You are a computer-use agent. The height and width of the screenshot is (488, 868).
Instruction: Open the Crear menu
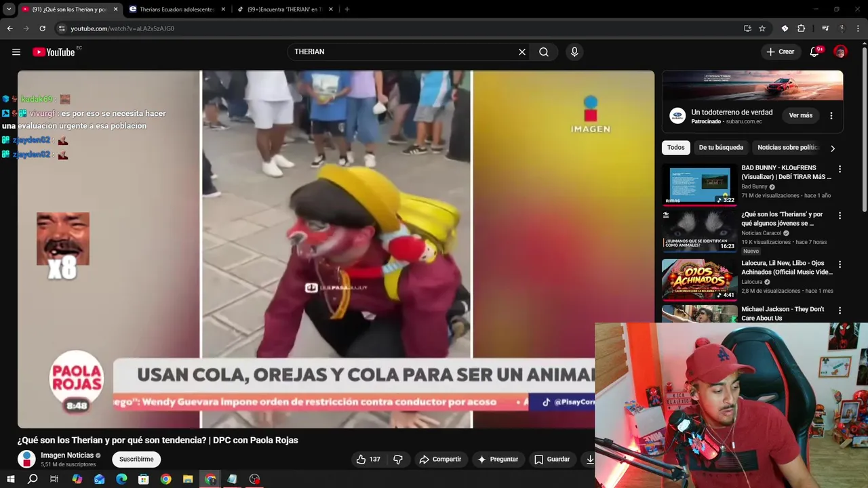coord(781,52)
